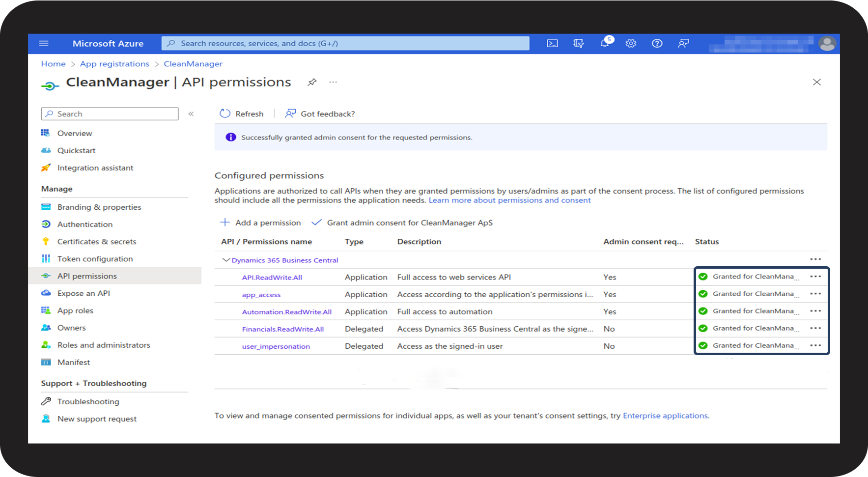868x477 pixels.
Task: Open more options for user_impersonation row
Action: click(815, 345)
